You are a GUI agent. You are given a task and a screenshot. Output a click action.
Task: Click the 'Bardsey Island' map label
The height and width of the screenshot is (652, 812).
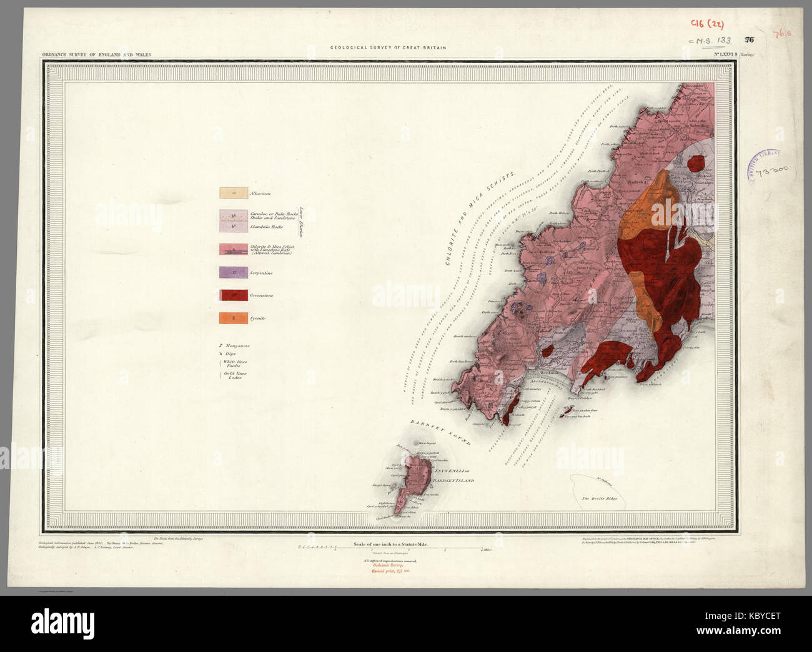coord(453,482)
